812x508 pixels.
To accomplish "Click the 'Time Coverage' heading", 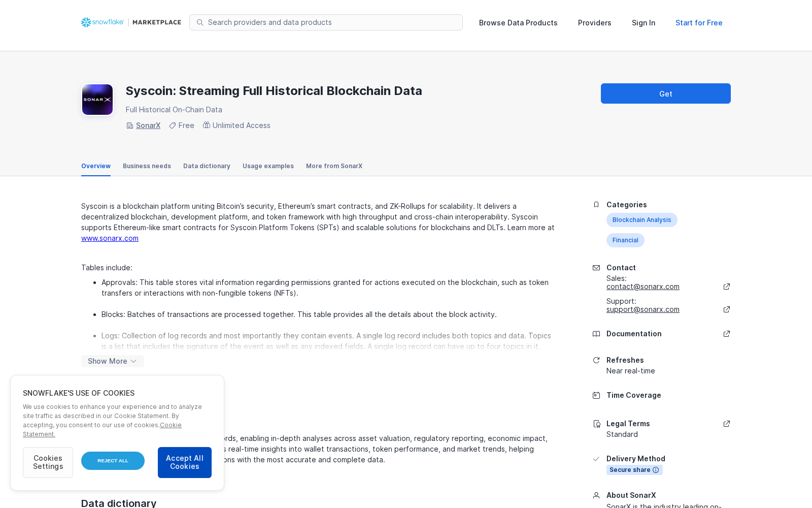I will [633, 395].
